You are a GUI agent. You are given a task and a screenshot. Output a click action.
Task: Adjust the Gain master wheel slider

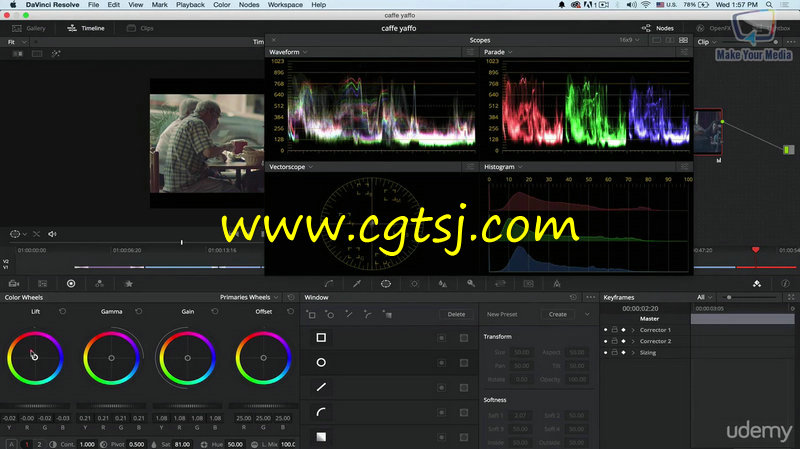tap(187, 406)
